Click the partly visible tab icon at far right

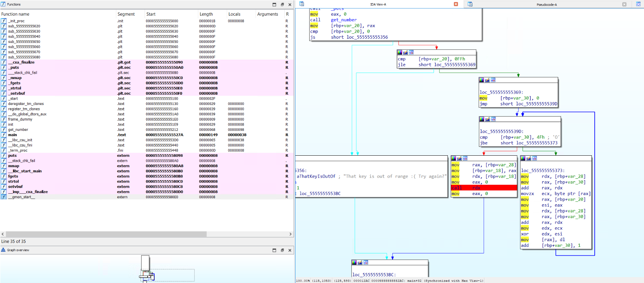point(638,4)
